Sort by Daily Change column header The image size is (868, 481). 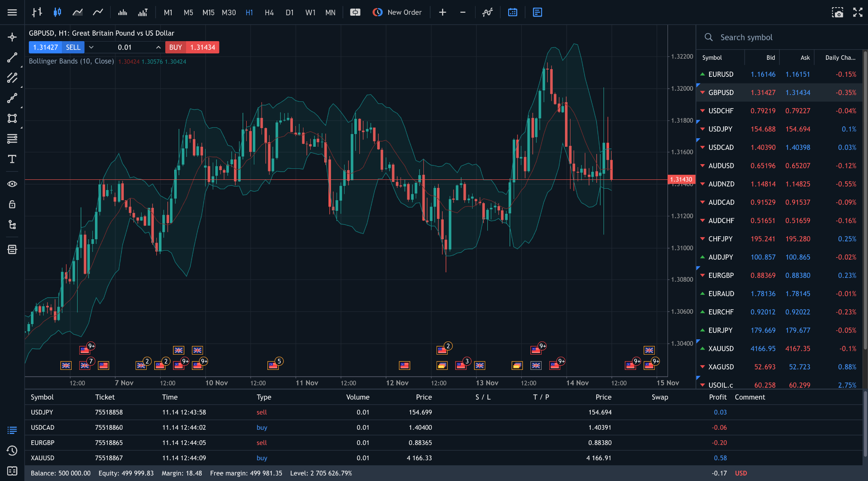[x=840, y=57]
